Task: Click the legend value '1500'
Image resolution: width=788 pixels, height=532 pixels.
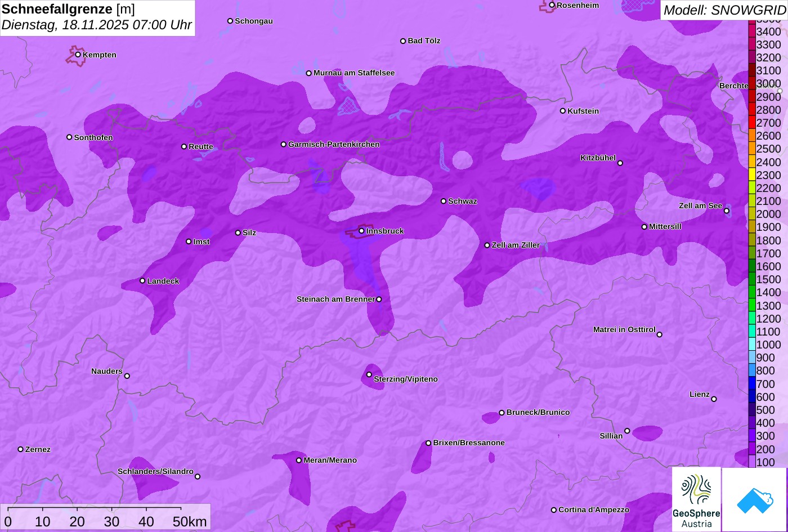Action: pos(769,279)
